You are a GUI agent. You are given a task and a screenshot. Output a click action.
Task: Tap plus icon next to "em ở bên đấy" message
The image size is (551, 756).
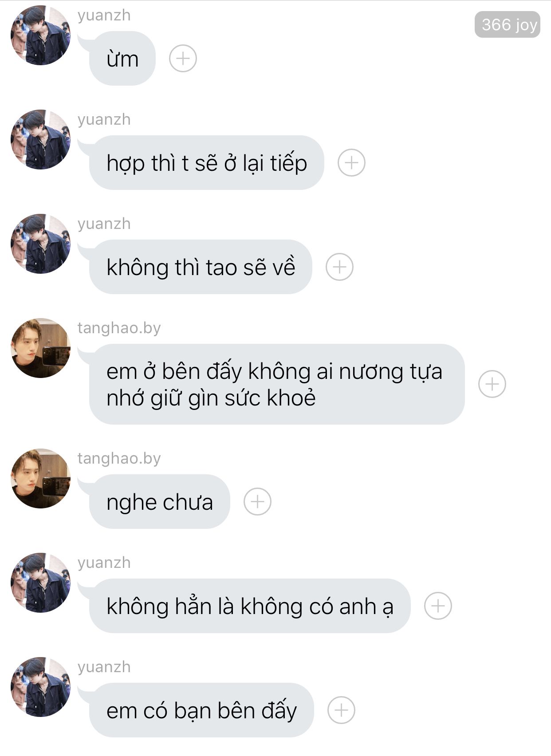492,384
